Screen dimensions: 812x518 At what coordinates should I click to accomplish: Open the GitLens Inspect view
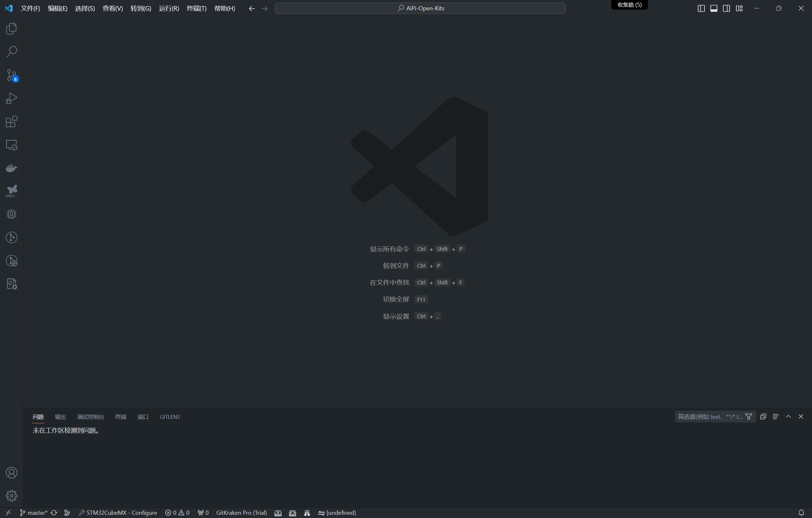(x=12, y=261)
